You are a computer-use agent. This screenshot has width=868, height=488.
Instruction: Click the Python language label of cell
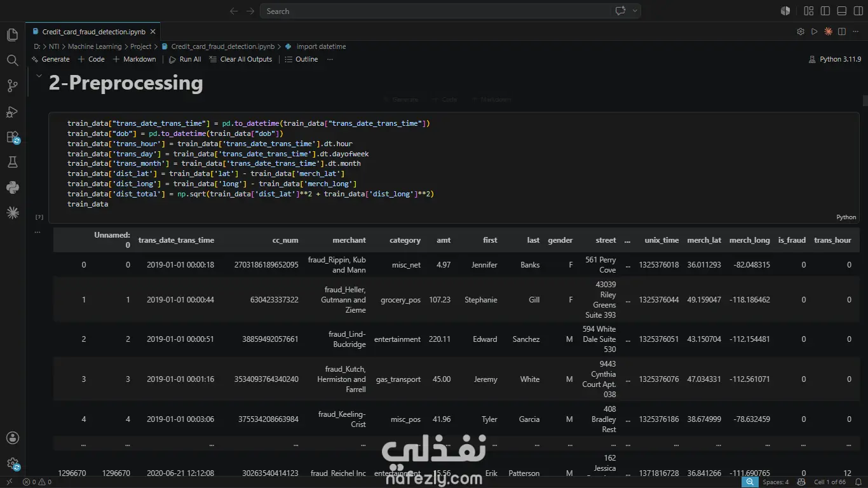pyautogui.click(x=846, y=217)
